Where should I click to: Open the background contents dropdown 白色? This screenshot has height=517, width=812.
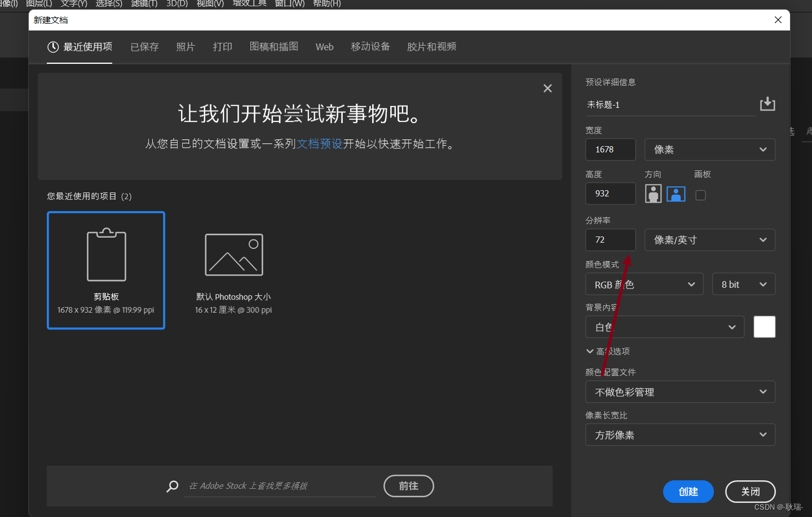click(664, 327)
